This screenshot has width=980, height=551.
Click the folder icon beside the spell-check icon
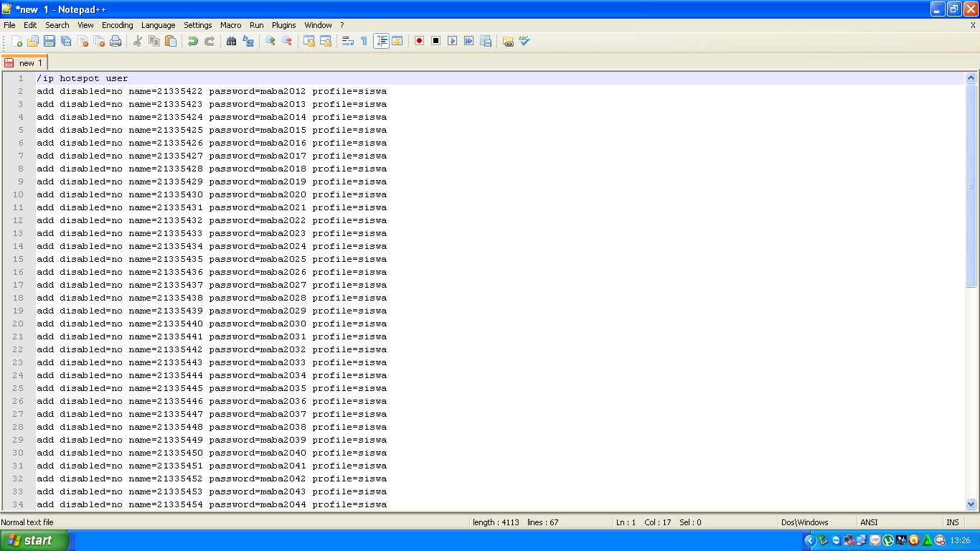[508, 42]
